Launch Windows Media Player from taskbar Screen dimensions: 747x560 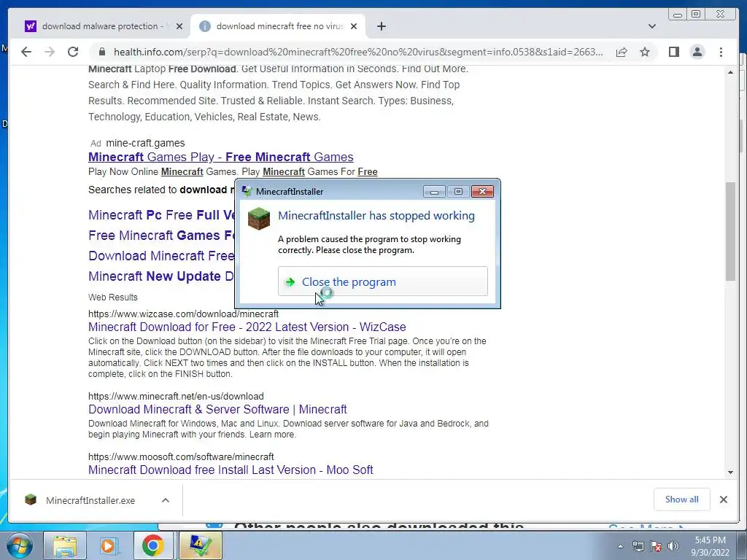(x=109, y=545)
